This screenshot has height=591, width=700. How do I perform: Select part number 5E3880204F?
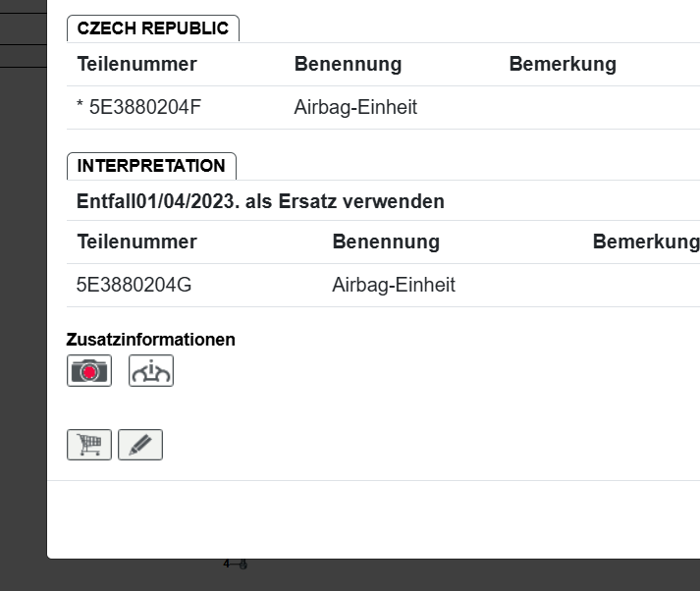144,107
